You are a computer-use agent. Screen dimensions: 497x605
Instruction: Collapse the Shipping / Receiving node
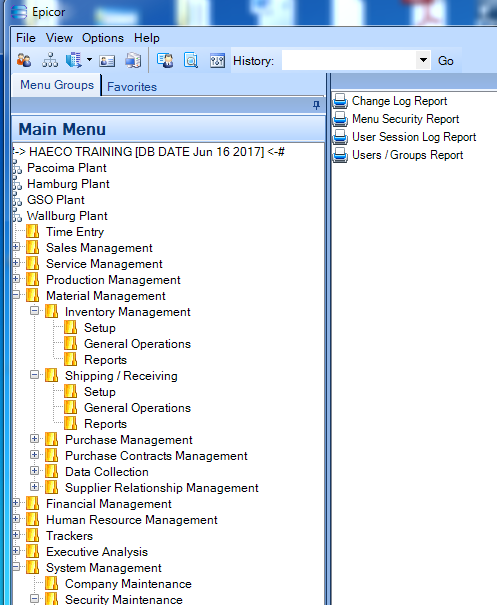click(35, 375)
